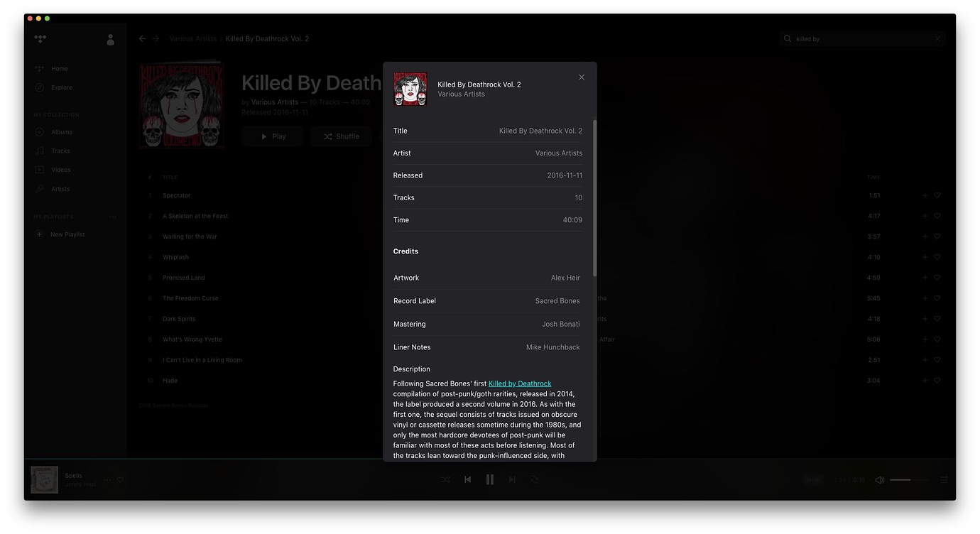Select the track 'Dark Spirits'
This screenshot has width=980, height=534.
[179, 319]
